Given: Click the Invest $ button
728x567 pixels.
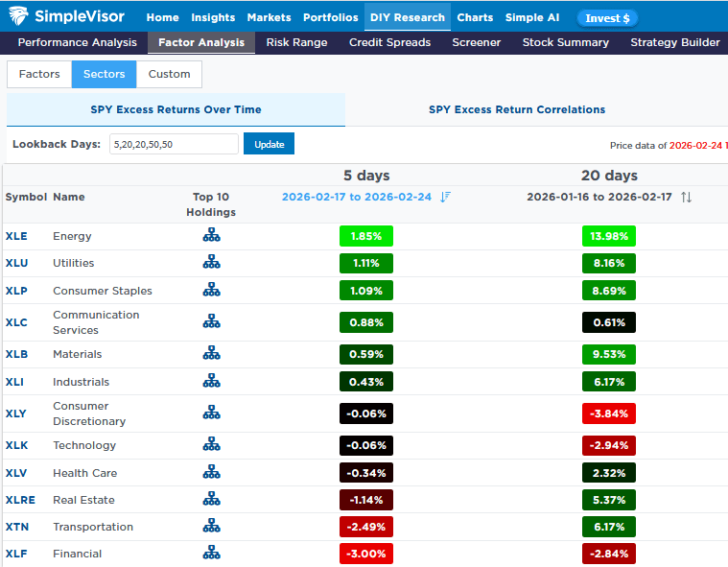Looking at the screenshot, I should (607, 18).
